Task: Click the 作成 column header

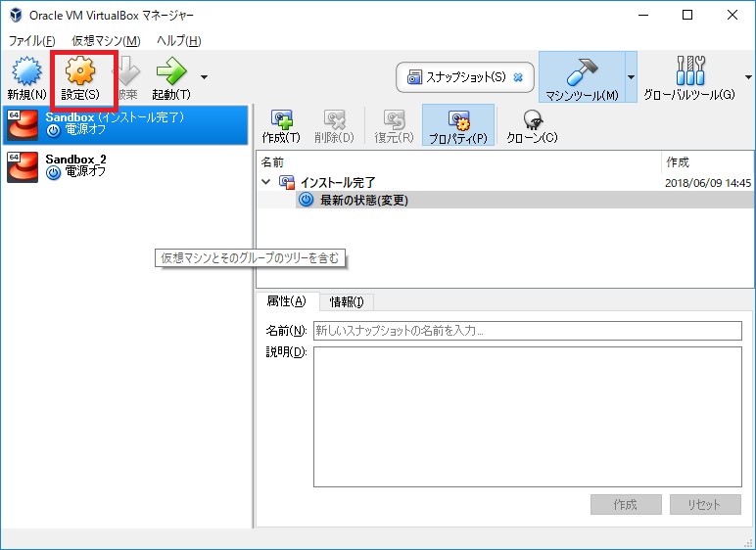Action: 707,161
